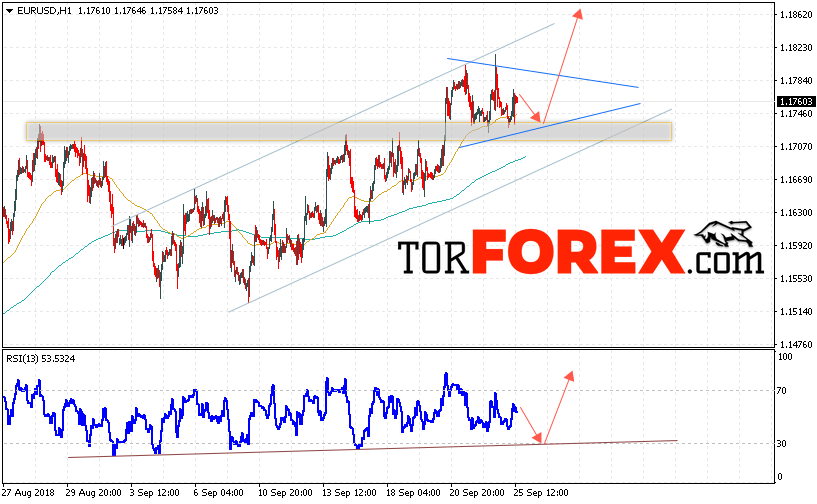Select the 1.17460 price axis label
Screen dimensions: 817x504
[x=796, y=114]
